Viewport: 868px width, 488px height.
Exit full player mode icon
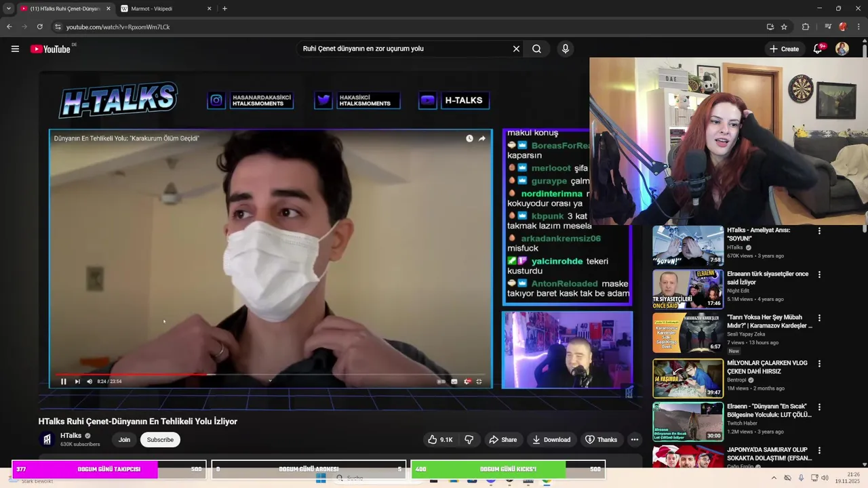(479, 382)
